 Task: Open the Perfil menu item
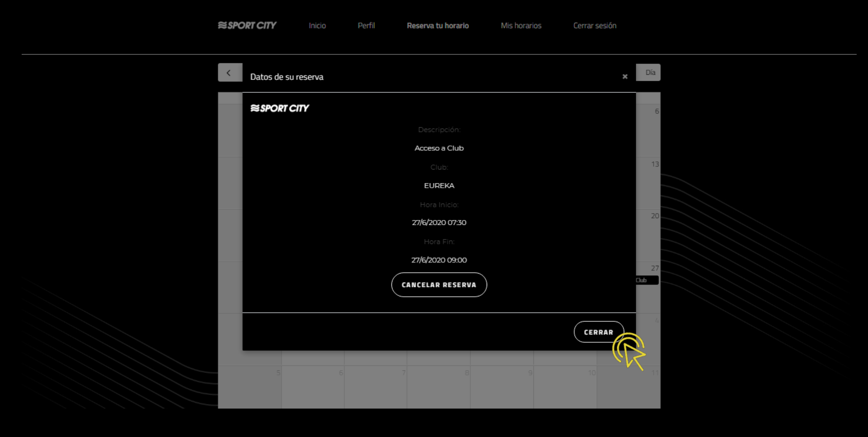point(366,25)
